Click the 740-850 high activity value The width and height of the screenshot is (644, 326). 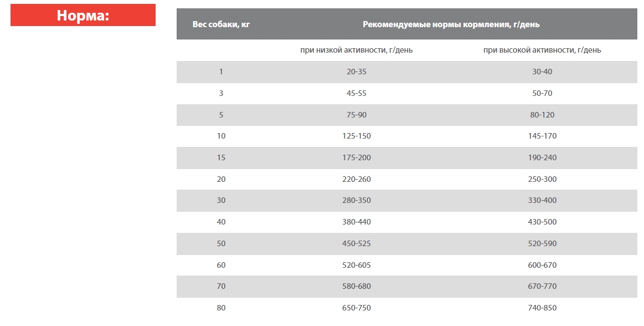542,308
